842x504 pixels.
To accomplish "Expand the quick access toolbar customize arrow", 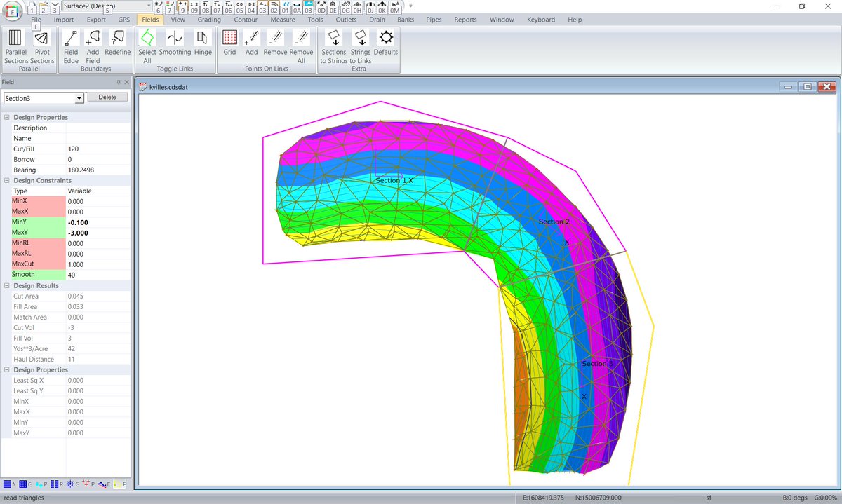I will pyautogui.click(x=410, y=6).
